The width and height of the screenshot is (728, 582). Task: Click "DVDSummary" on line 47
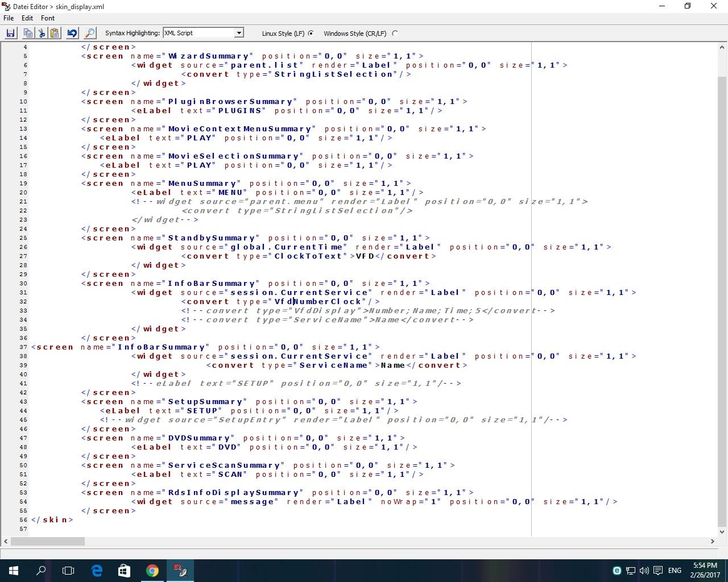[x=200, y=438]
